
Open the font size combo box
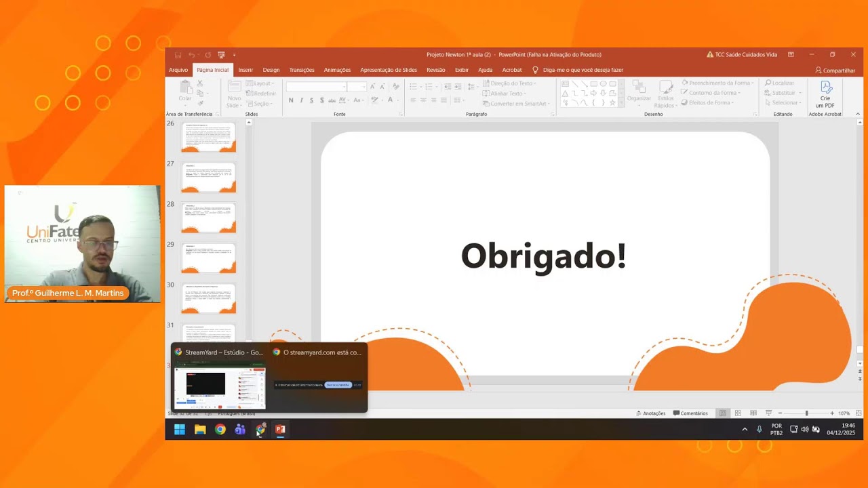tap(357, 87)
